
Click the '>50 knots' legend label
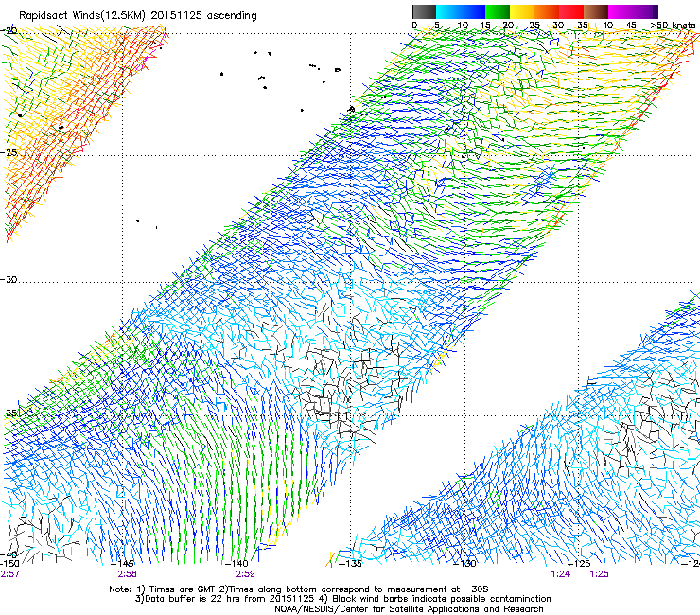click(673, 25)
